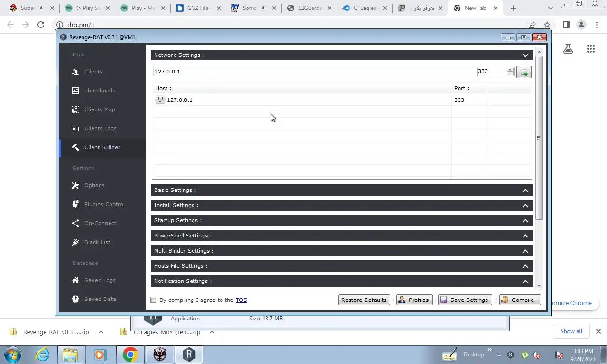Image resolution: width=607 pixels, height=364 pixels.
Task: Increase the port number with the stepper
Action: pyautogui.click(x=510, y=69)
